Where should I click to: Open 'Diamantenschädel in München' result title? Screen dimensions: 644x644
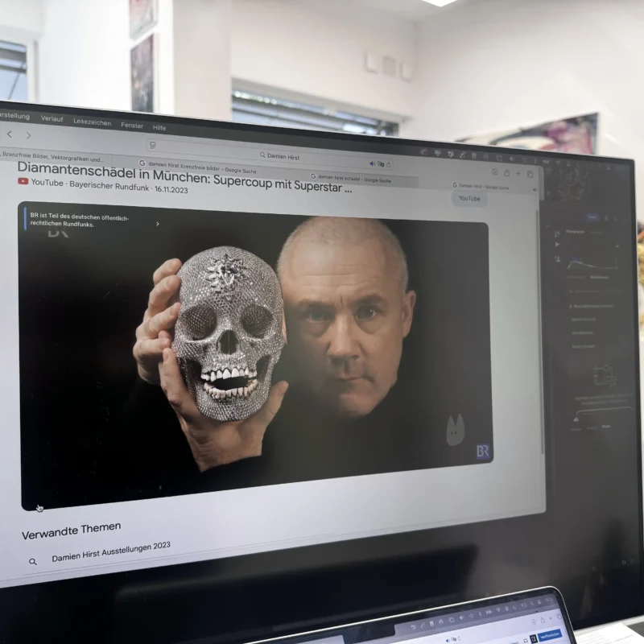pyautogui.click(x=184, y=179)
